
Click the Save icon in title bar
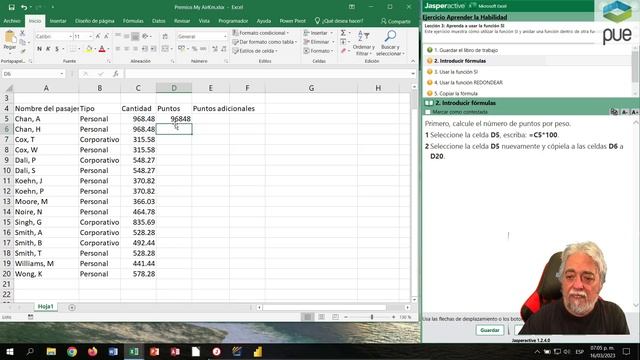click(x=11, y=7)
